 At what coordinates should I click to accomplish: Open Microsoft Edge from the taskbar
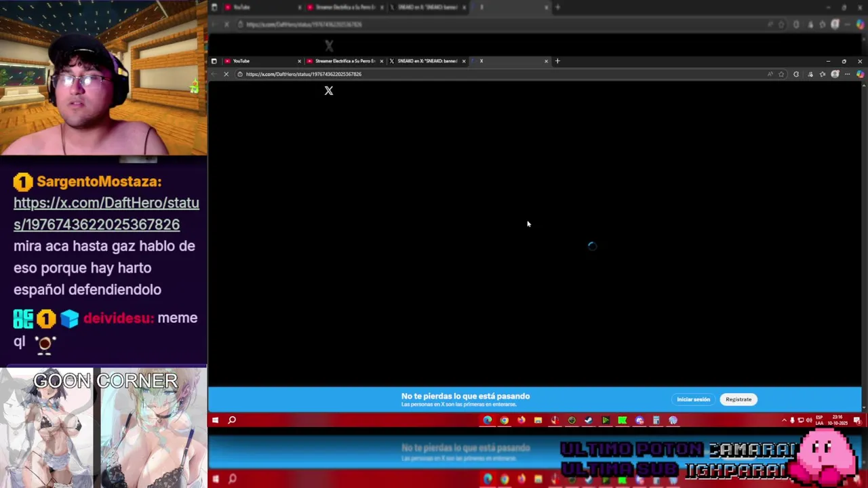488,420
